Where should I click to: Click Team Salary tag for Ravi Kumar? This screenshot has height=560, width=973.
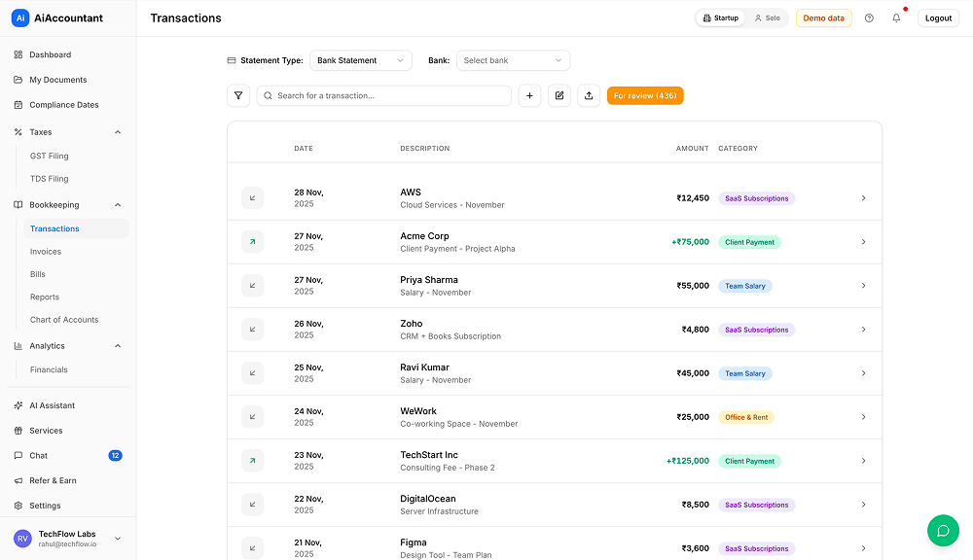click(x=744, y=373)
